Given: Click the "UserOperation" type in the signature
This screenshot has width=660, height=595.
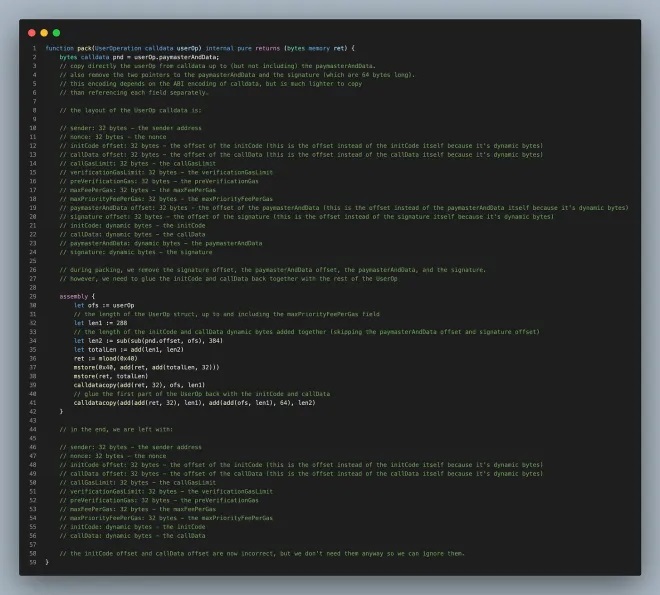Looking at the screenshot, I should pos(123,48).
